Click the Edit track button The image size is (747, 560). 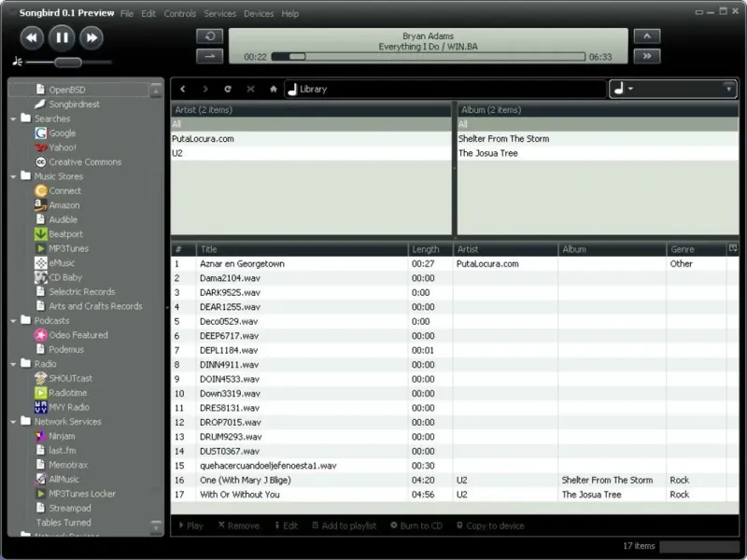[287, 525]
